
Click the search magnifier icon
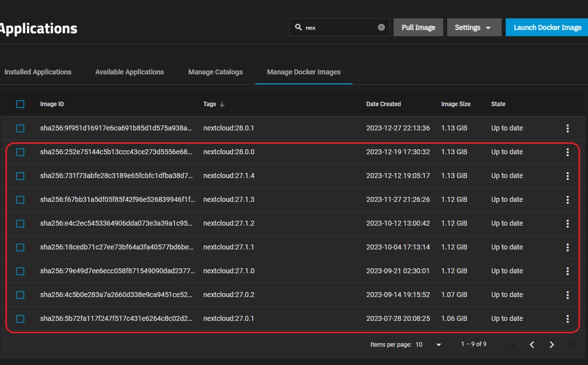coord(298,27)
